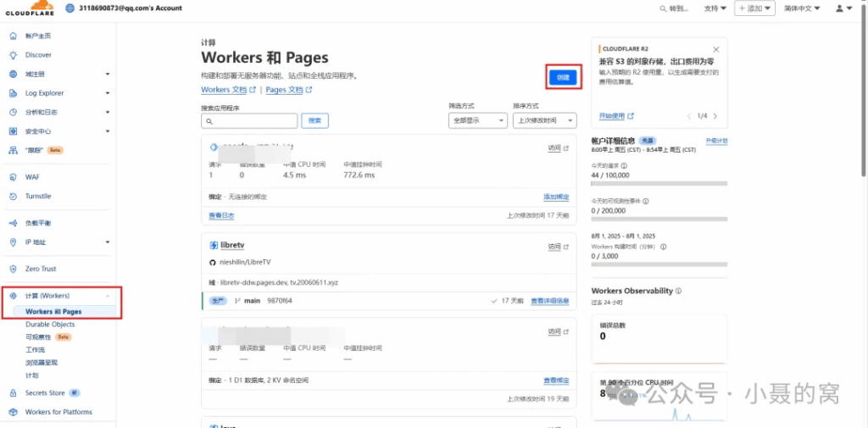The image size is (868, 428).
Task: Open the 支持 dropdown menu
Action: [715, 8]
